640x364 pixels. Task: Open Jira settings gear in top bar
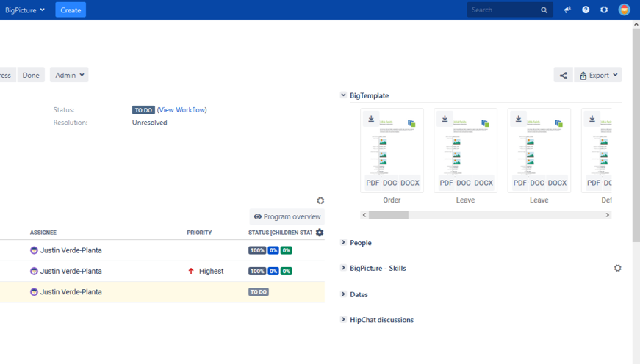(x=604, y=10)
